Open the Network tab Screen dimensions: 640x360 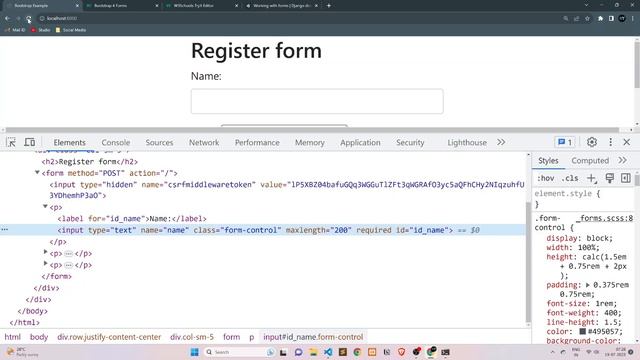click(204, 142)
